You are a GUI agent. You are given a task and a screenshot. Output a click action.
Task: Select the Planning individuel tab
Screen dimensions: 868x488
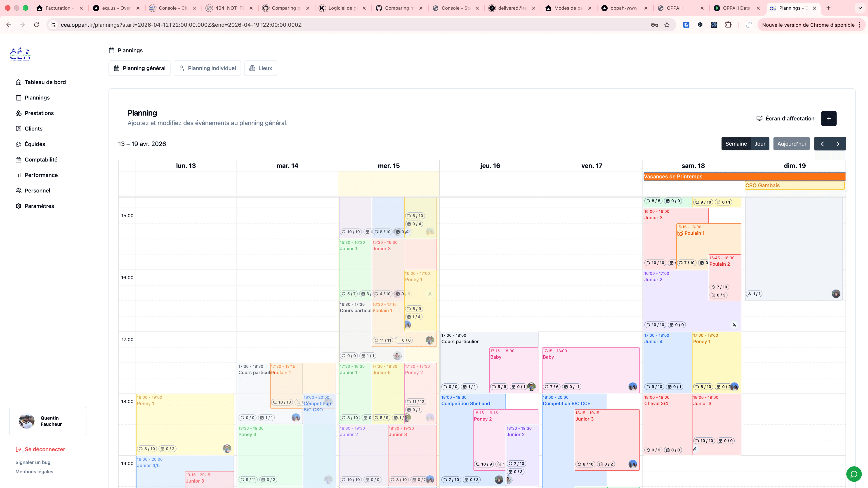point(207,68)
